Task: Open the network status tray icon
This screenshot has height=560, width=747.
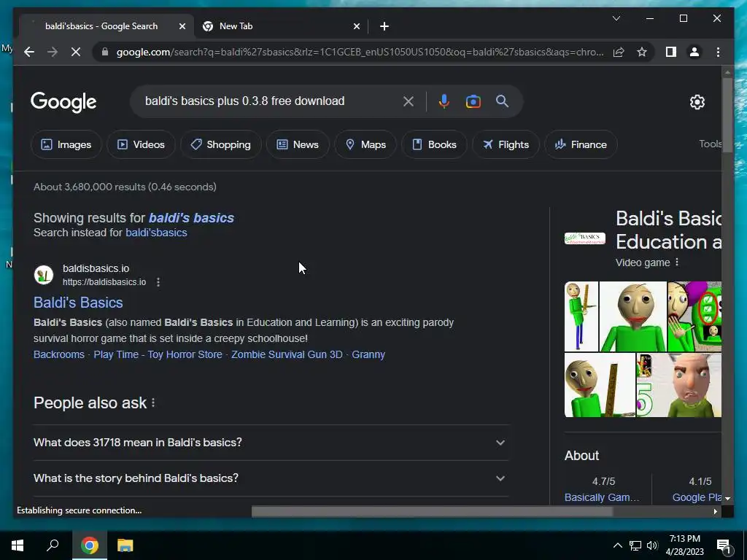Action: 635,545
